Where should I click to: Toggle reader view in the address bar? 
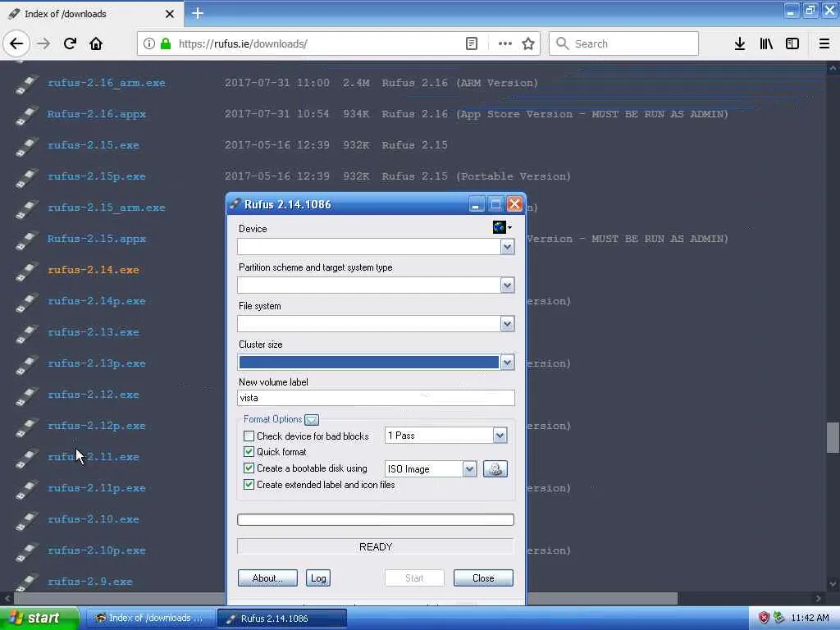472,44
